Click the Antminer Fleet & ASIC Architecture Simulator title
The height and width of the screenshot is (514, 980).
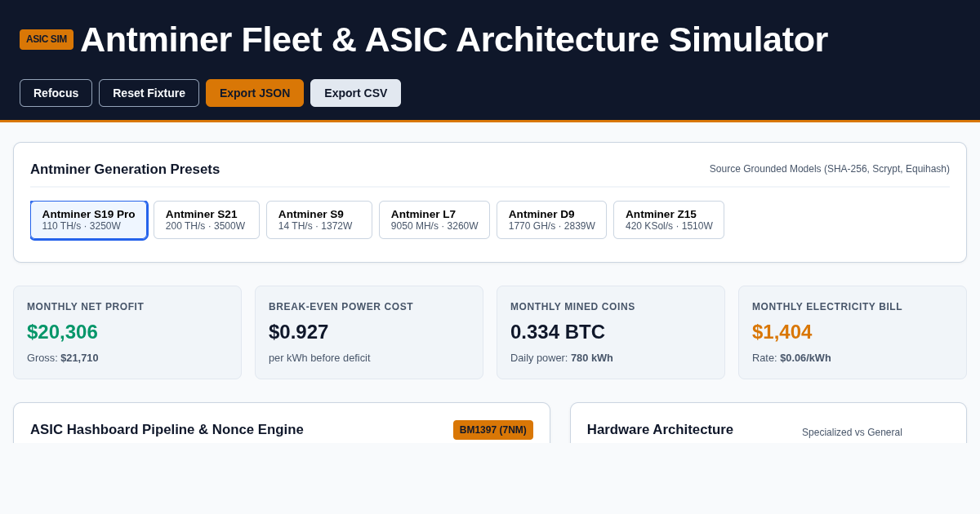pyautogui.click(x=454, y=39)
